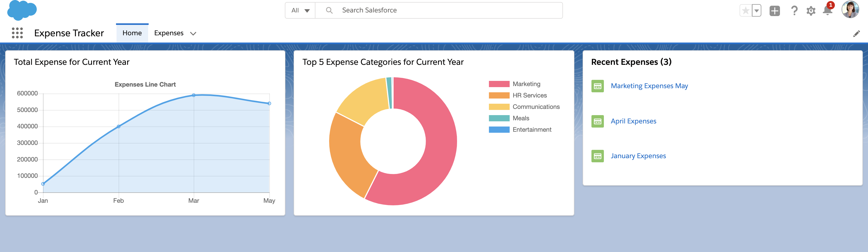Open the All search scope dropdown

coord(300,10)
